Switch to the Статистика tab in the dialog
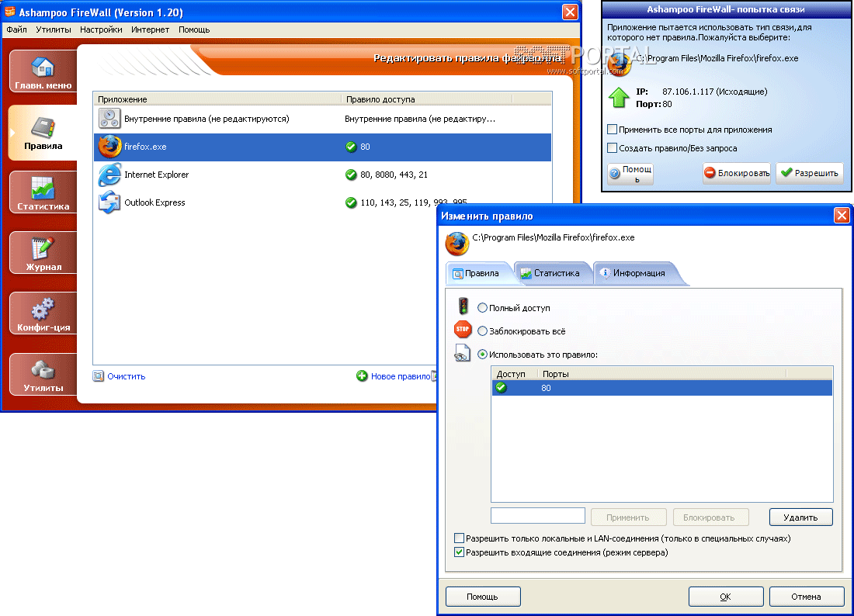The width and height of the screenshot is (854, 616). 554,273
